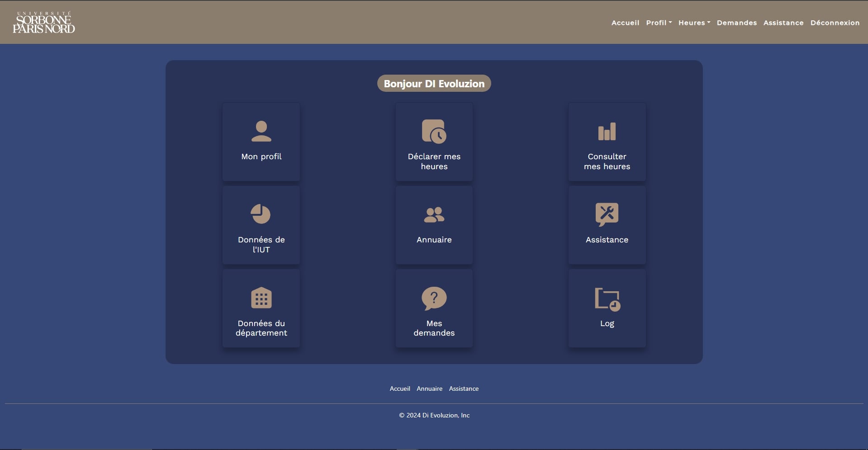Viewport: 868px width, 450px height.
Task: Open the Données de l'IUT pie chart icon
Action: pos(261,214)
